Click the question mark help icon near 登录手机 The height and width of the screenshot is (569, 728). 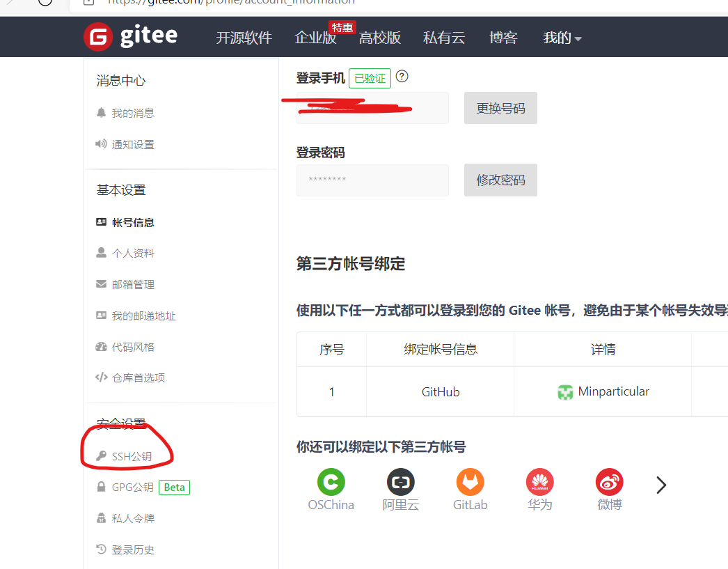tap(402, 77)
